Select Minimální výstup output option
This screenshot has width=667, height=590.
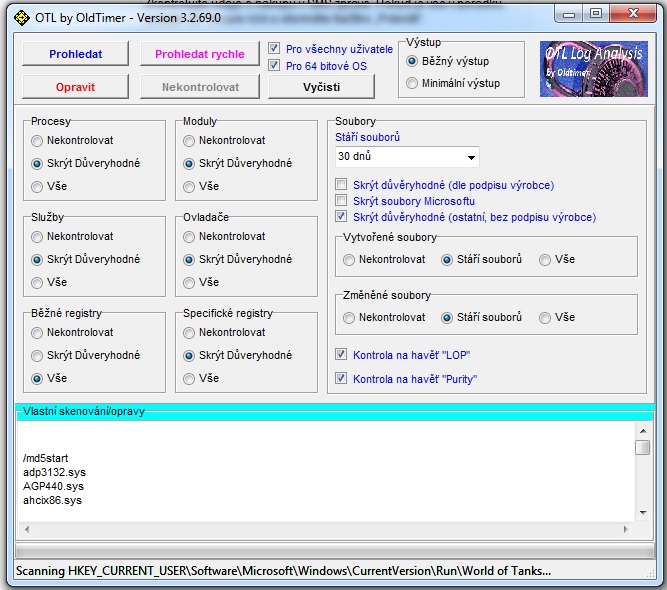413,84
